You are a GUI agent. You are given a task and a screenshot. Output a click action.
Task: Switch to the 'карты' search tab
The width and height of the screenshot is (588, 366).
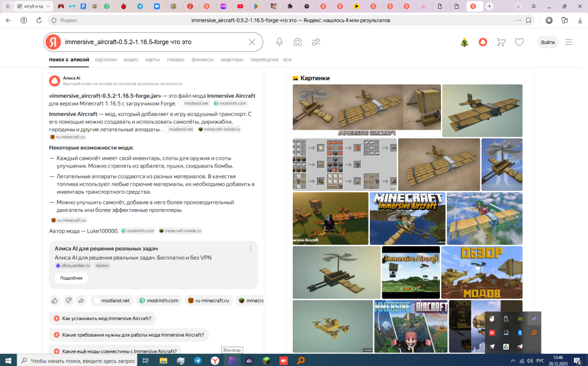pos(152,59)
